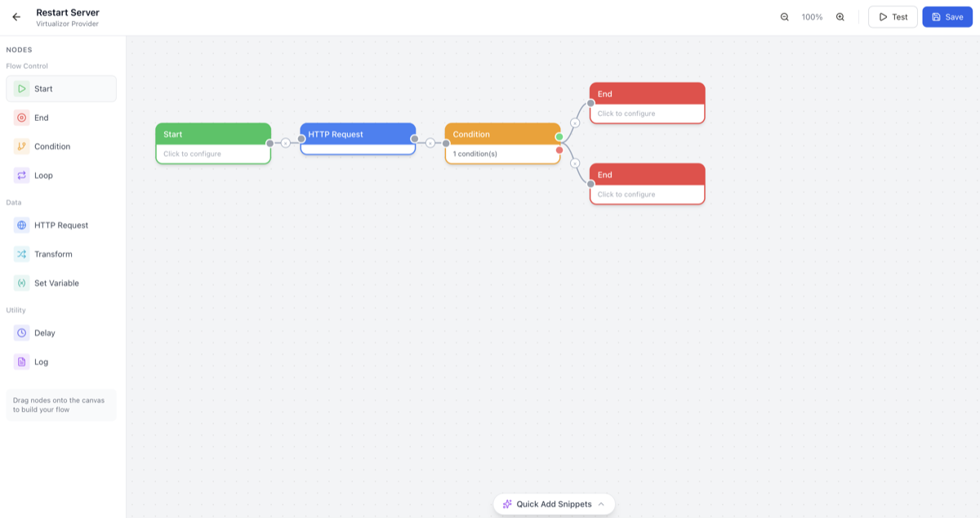Click the red false output handle on Condition
980x518 pixels.
560,150
